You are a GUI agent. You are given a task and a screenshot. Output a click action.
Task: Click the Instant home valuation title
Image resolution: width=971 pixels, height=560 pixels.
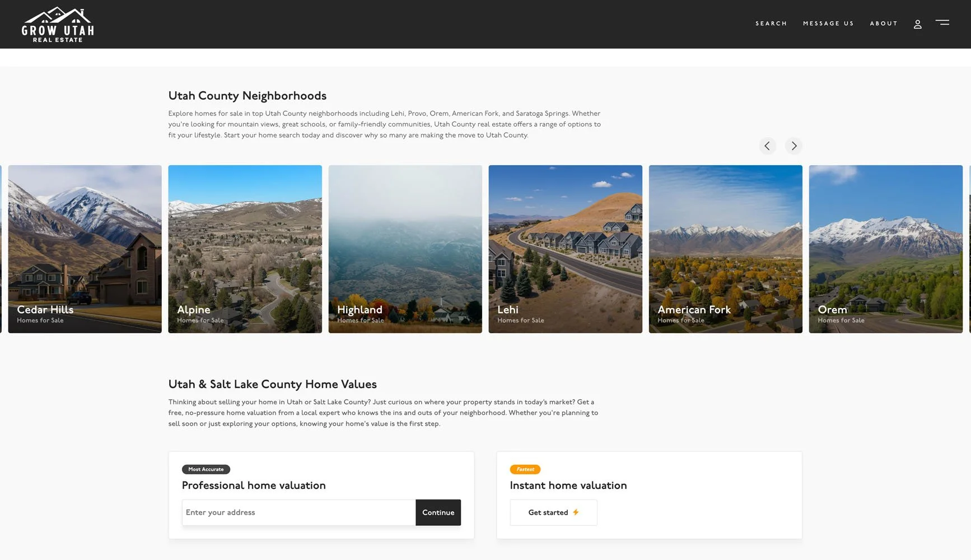point(568,486)
